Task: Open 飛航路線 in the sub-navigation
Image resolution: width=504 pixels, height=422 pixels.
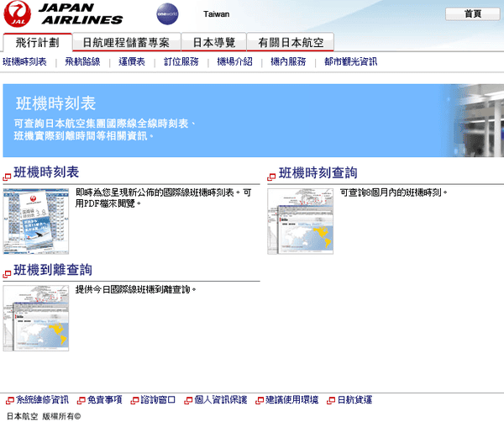Action: [x=81, y=61]
